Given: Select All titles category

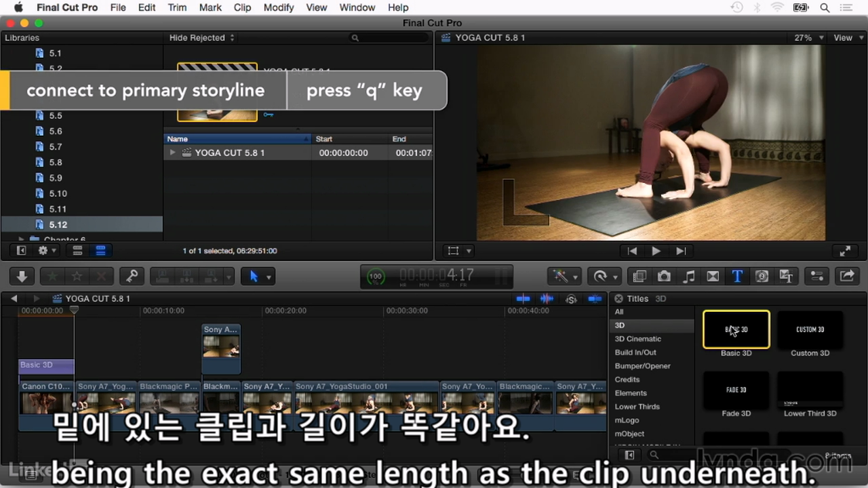Looking at the screenshot, I should click(x=619, y=312).
